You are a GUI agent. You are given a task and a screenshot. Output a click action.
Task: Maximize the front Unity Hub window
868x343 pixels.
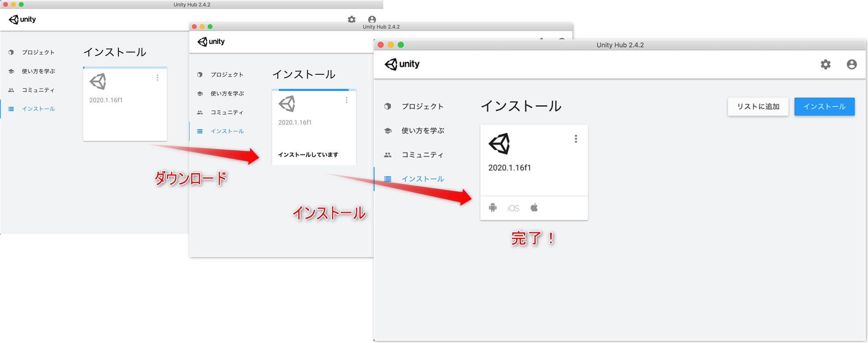point(401,45)
